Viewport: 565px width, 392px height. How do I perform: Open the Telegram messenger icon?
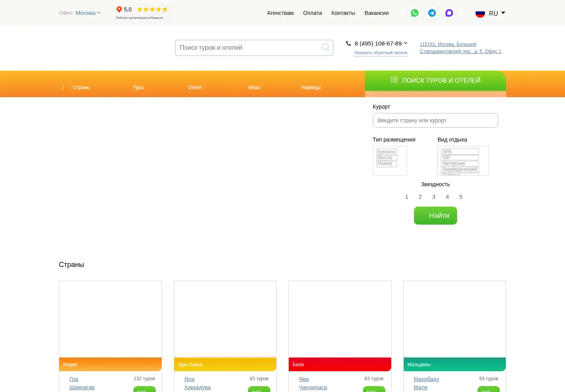point(432,13)
